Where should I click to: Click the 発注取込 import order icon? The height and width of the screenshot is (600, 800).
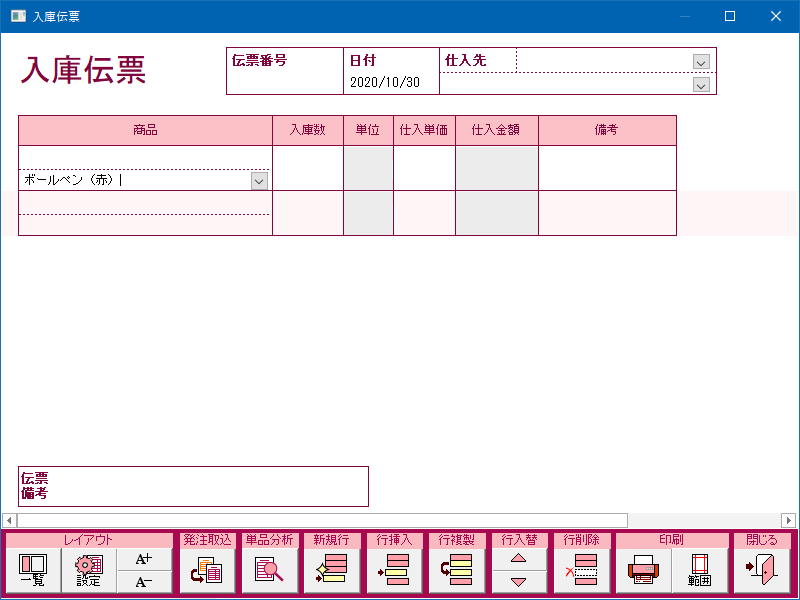[x=207, y=571]
